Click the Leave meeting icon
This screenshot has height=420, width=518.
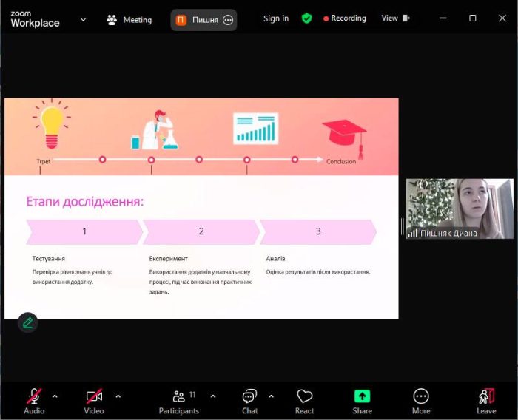pos(486,396)
